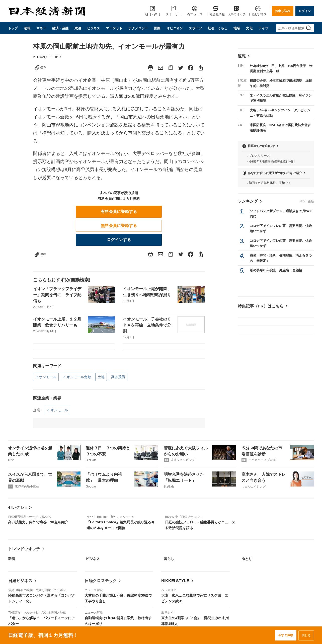The height and width of the screenshot is (644, 322).
Task: Open the Myニュース icon in header
Action: 194,9
